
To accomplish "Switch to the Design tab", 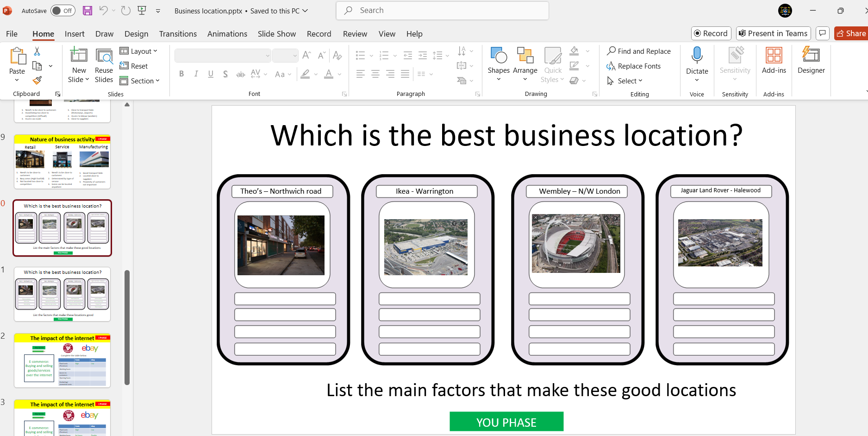I will 136,34.
